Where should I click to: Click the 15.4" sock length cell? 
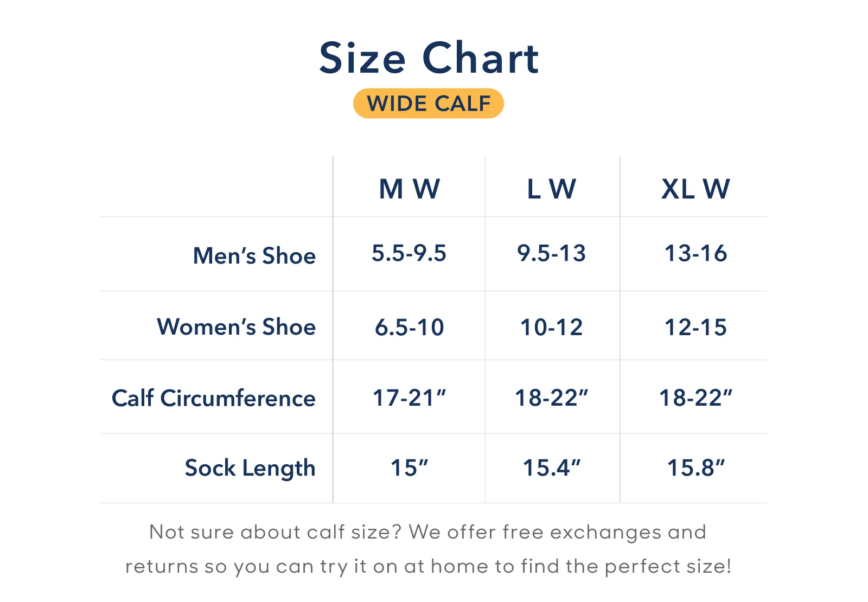(552, 468)
